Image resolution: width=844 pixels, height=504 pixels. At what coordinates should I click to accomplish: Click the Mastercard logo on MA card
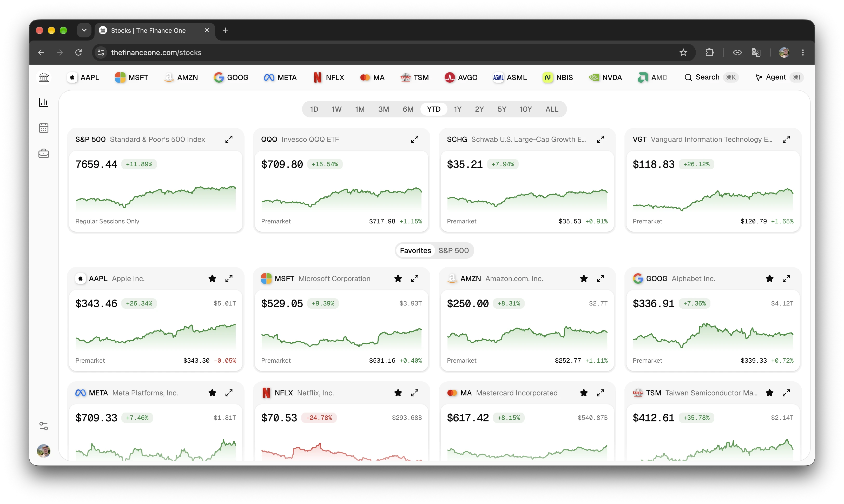[x=452, y=393]
